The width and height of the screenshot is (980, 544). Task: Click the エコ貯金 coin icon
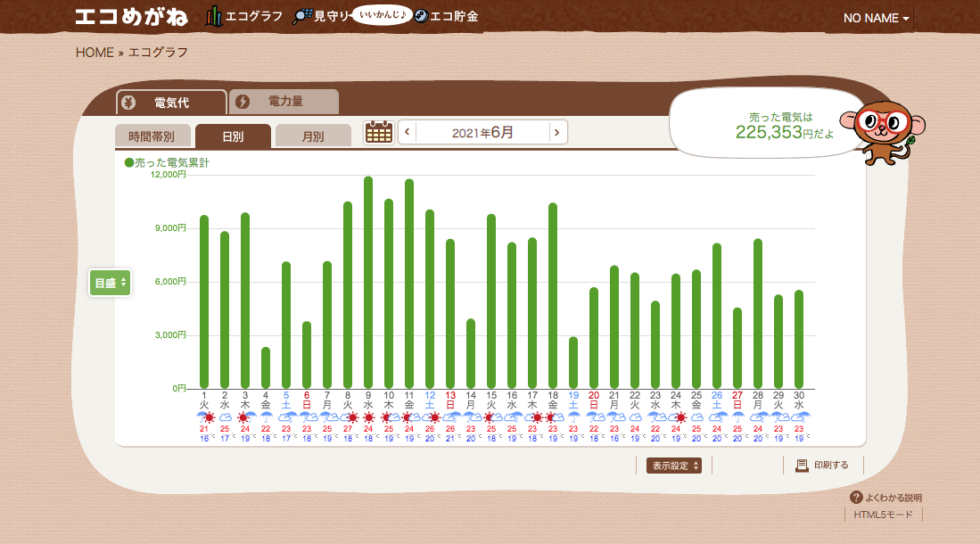[421, 16]
